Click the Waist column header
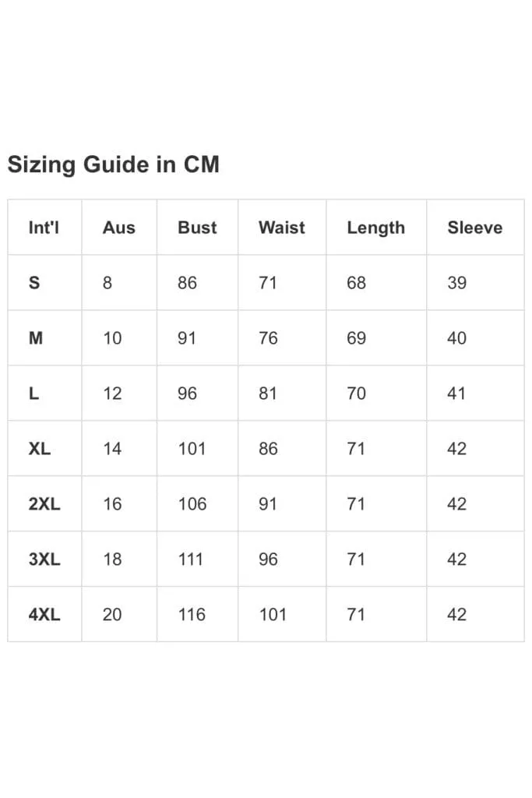 (282, 228)
